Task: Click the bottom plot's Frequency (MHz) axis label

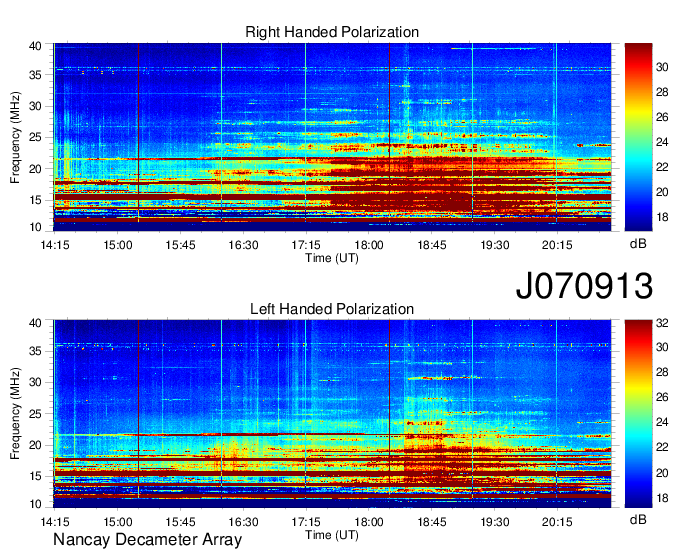Action: click(x=15, y=414)
